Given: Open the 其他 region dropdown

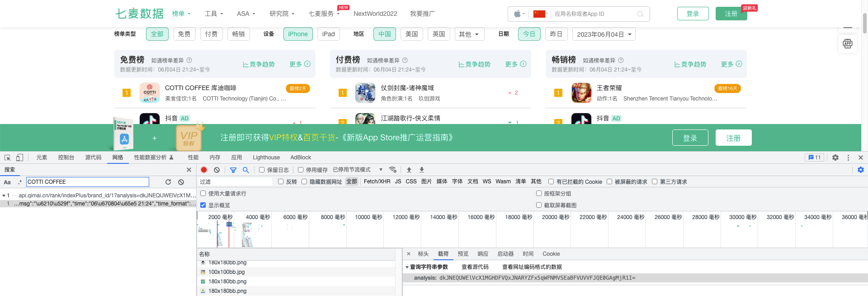Looking at the screenshot, I should tap(469, 34).
